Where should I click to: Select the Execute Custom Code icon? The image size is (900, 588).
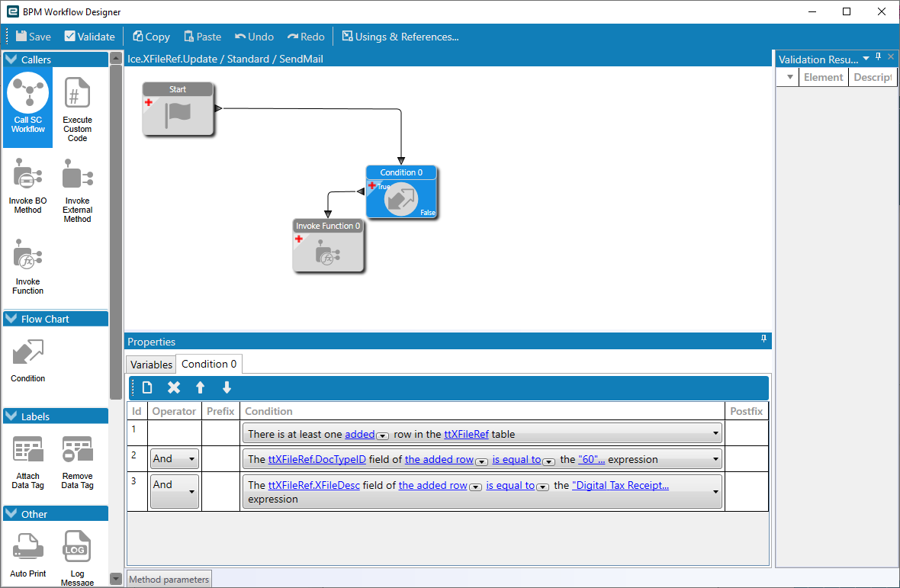pos(77,108)
